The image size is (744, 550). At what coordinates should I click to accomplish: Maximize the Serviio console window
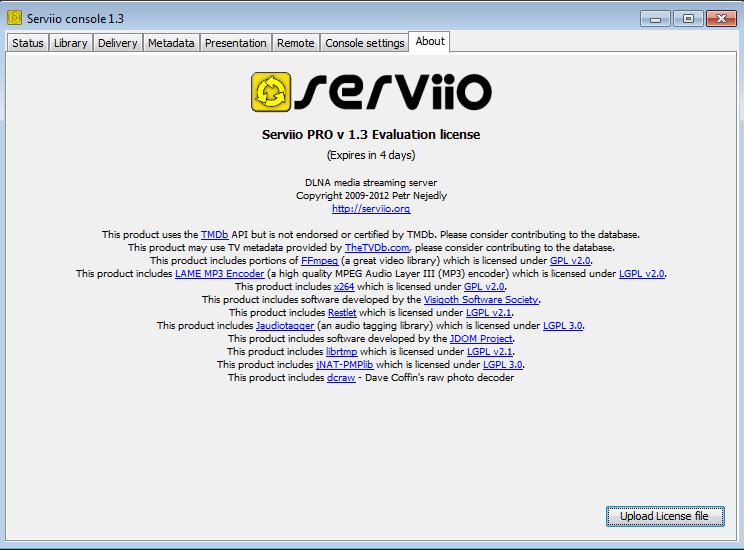tap(688, 19)
